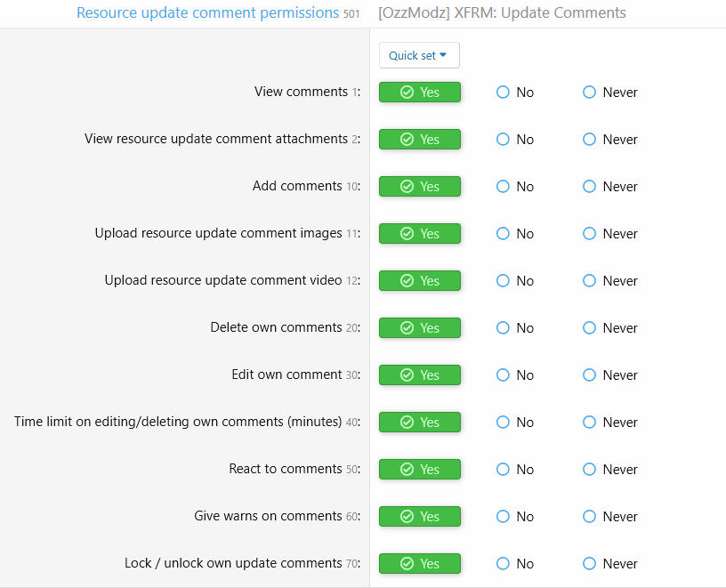The image size is (726, 588).
Task: Set Edit own comment to No
Action: (x=515, y=375)
